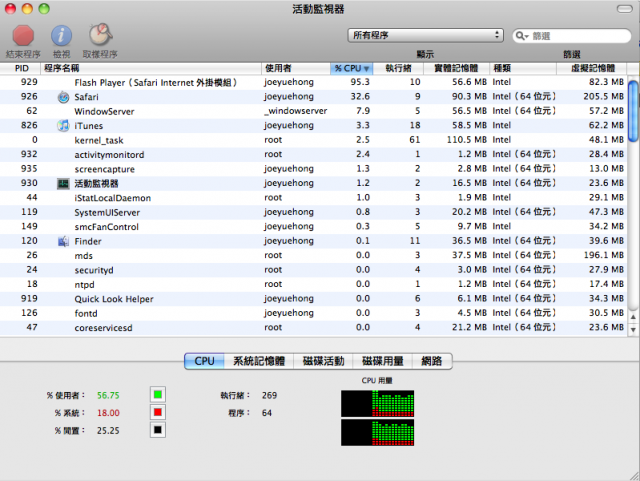Click the scroll down arrow of process list
This screenshot has width=640, height=481.
pyautogui.click(x=633, y=329)
